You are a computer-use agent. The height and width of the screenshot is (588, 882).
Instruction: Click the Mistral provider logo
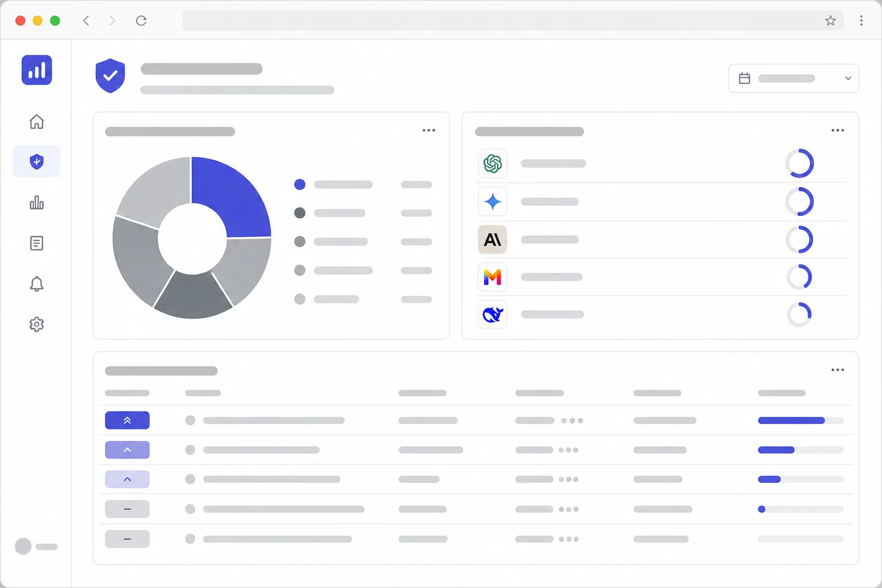point(493,277)
